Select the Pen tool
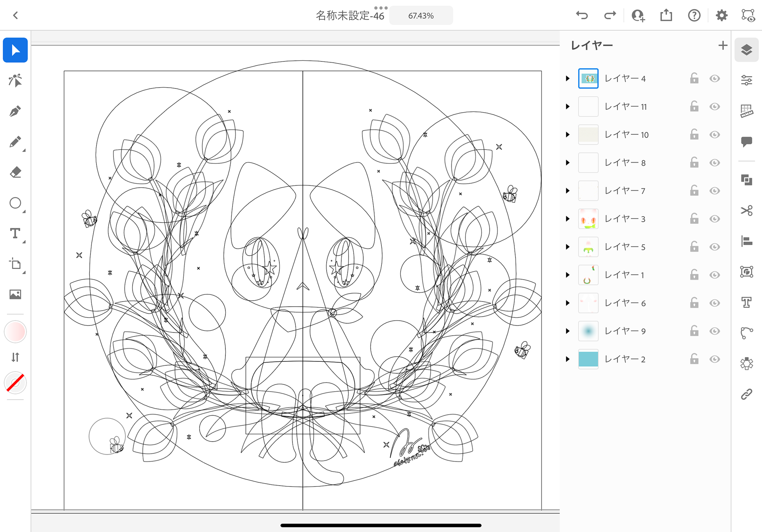Viewport: 762px width, 532px height. (x=15, y=111)
